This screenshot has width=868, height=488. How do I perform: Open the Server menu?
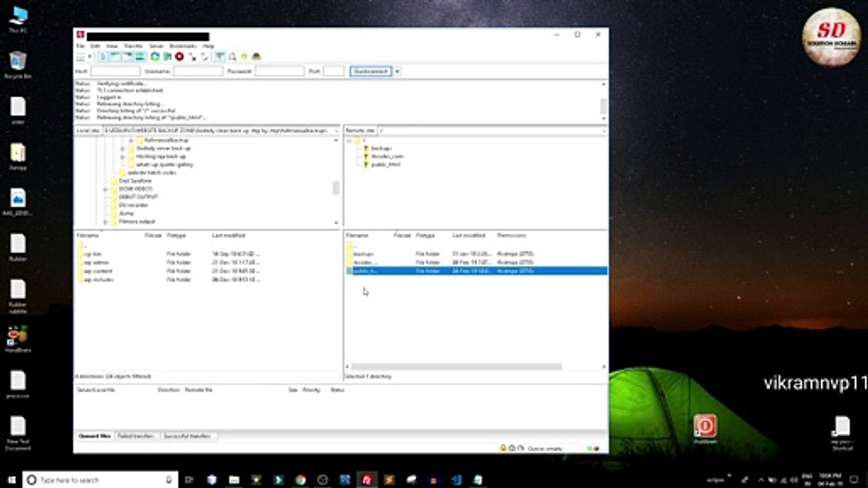(x=156, y=46)
